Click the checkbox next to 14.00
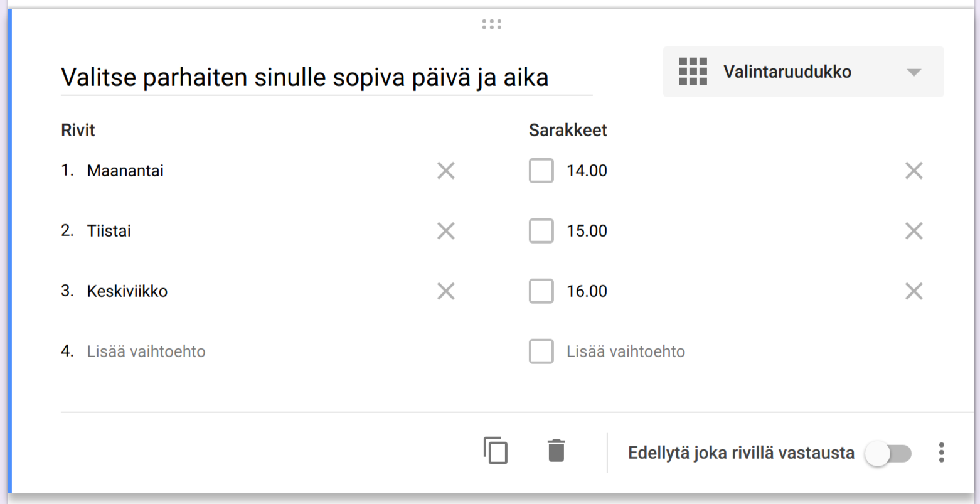Screen dimensions: 980x504 541,171
